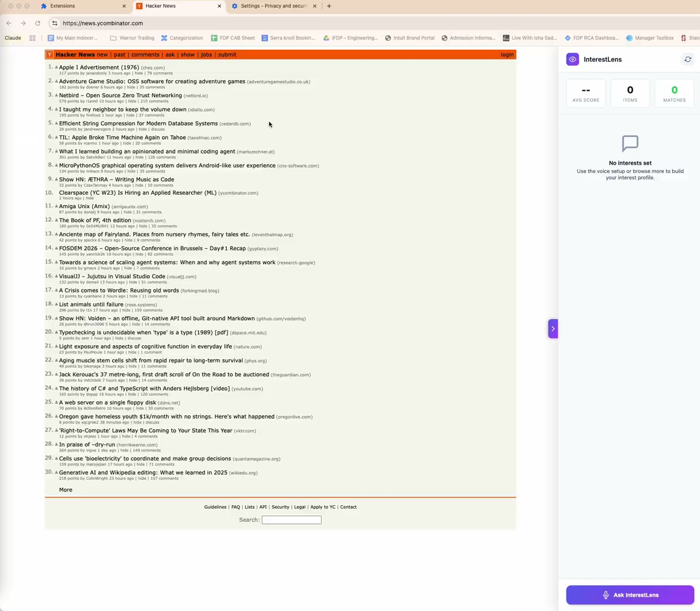Open 'jobs' in the Hacker News header
This screenshot has height=611, width=700.
[x=206, y=55]
